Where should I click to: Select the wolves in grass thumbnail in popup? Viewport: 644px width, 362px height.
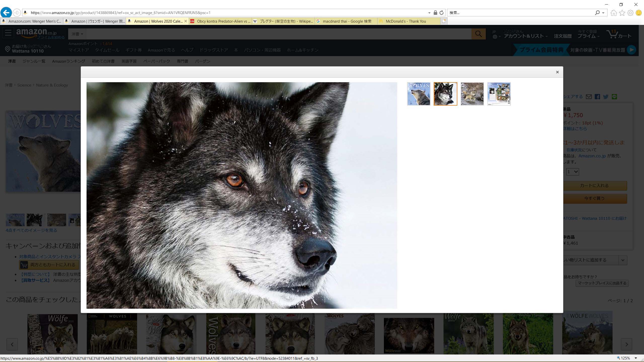click(x=472, y=94)
